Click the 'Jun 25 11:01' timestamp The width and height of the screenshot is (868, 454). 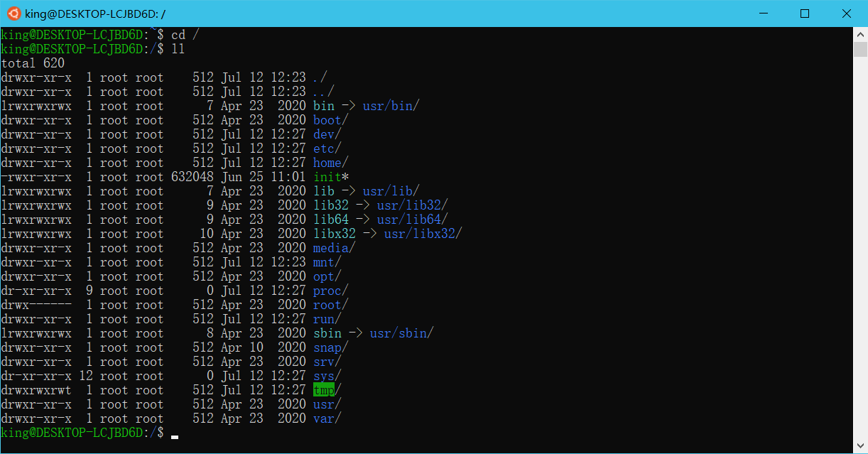[264, 177]
